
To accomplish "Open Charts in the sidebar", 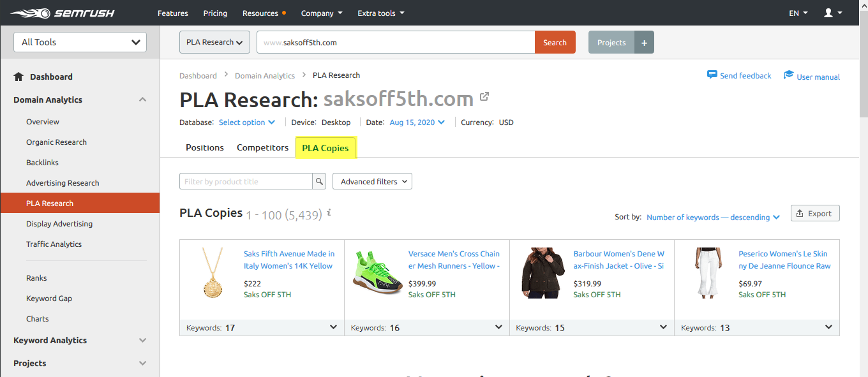I will (x=38, y=319).
